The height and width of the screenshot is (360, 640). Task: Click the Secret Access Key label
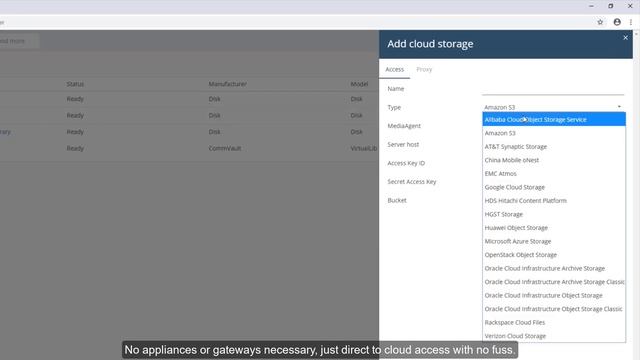412,182
